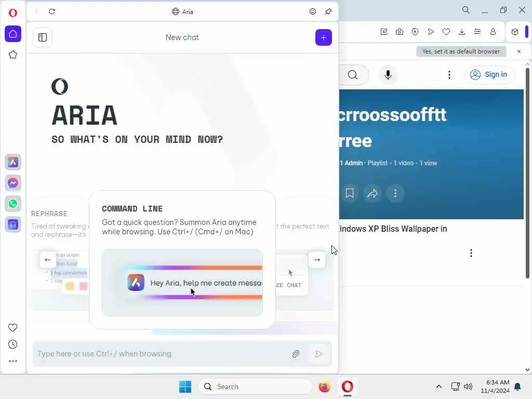
Task: Start YouTube voice search microphone
Action: point(388,74)
